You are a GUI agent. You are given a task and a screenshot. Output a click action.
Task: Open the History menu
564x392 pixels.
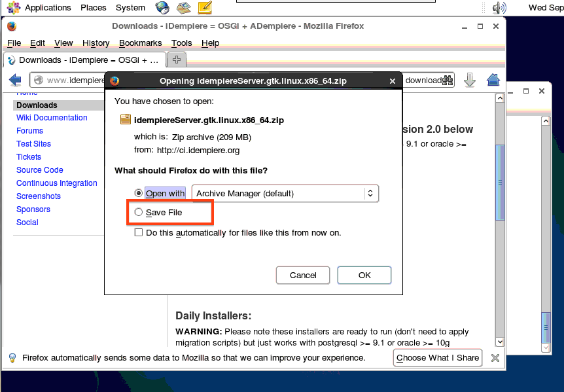[x=96, y=43]
